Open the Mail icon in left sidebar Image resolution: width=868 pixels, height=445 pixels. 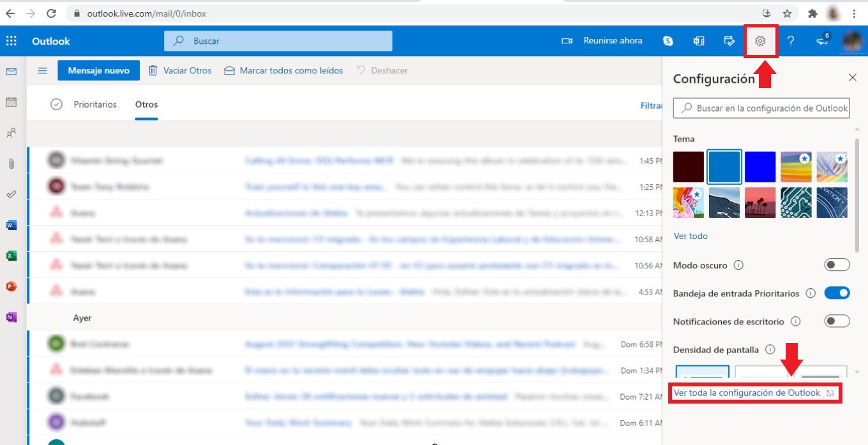coord(11,71)
